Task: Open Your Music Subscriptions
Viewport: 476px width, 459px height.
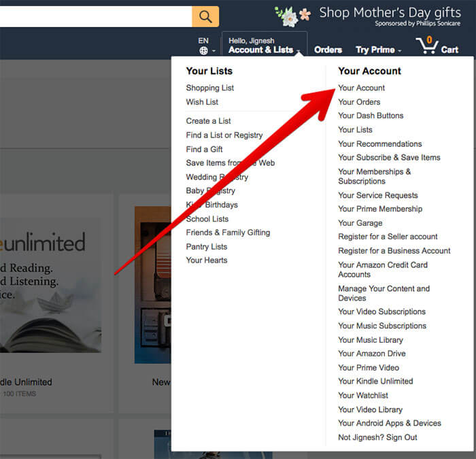Action: click(382, 326)
